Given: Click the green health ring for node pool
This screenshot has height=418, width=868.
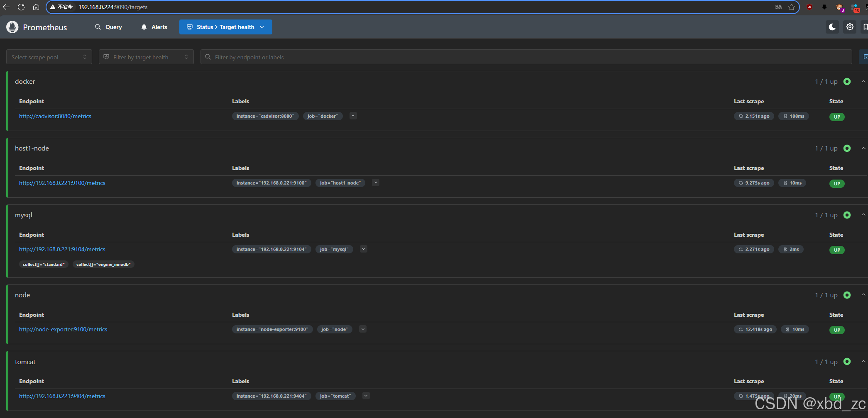Looking at the screenshot, I should [x=847, y=295].
